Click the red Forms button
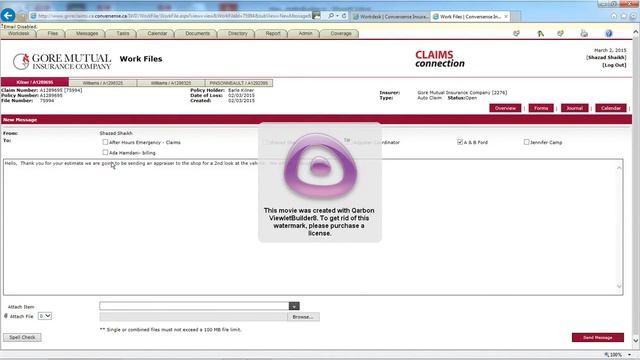 click(541, 108)
